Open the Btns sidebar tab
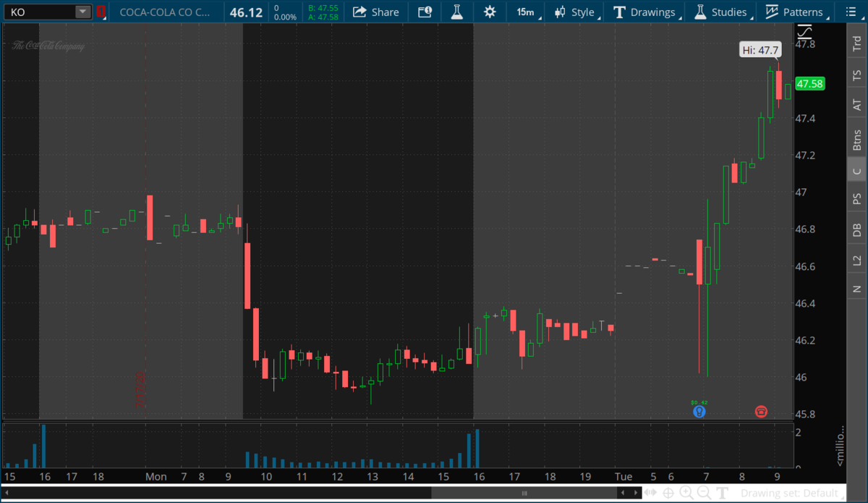This screenshot has height=503, width=868. point(857,139)
